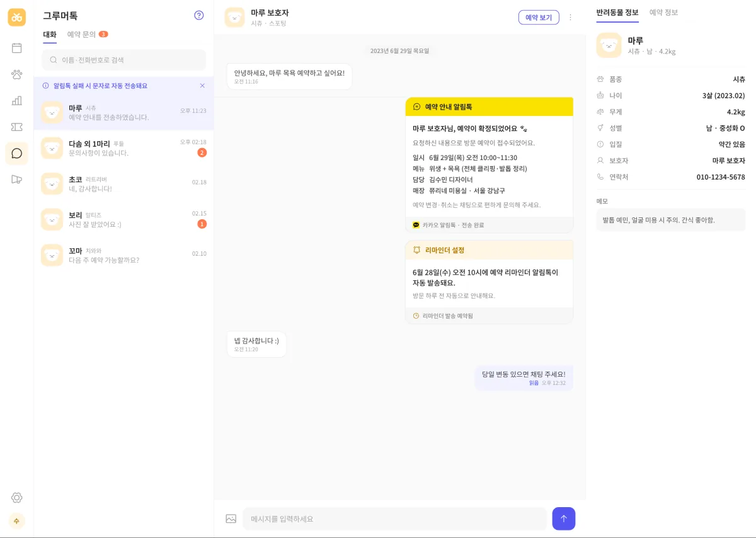Click the unread badge 1 on 보리
Screen dimensions: 756x538
click(202, 224)
